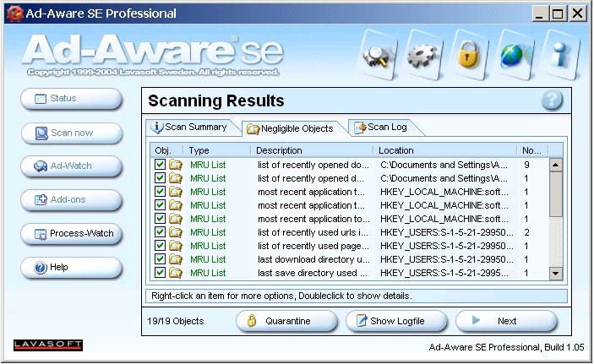The image size is (594, 364).
Task: Sort by the Type column header
Action: click(x=217, y=150)
